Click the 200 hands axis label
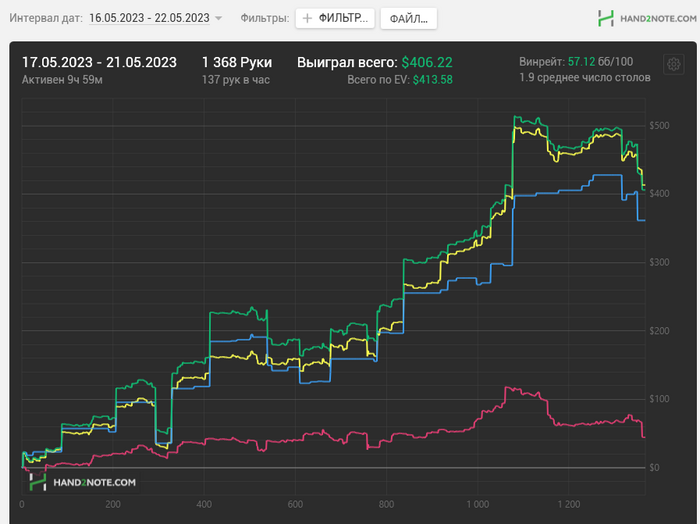The width and height of the screenshot is (700, 524). 113,504
